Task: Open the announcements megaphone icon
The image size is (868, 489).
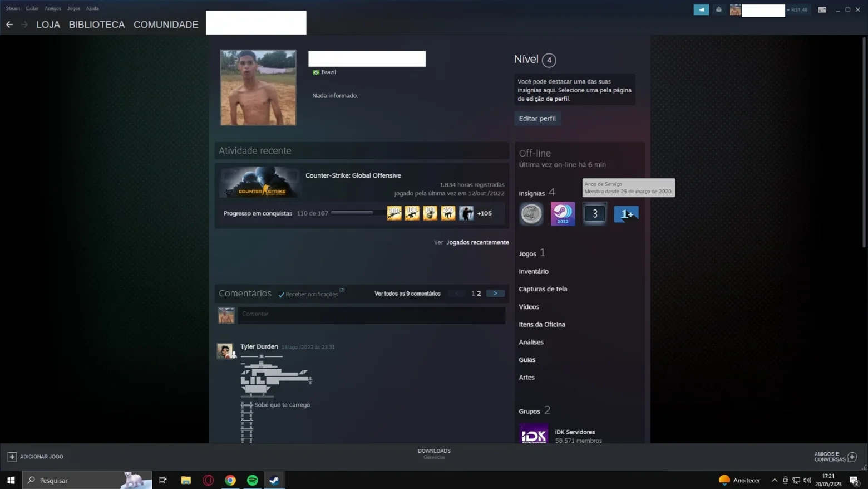Action: [x=701, y=9]
